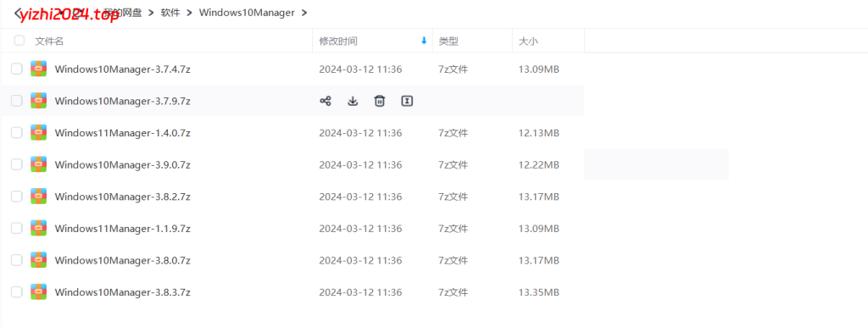868x327 pixels.
Task: Sort by 类型 column header
Action: click(448, 41)
